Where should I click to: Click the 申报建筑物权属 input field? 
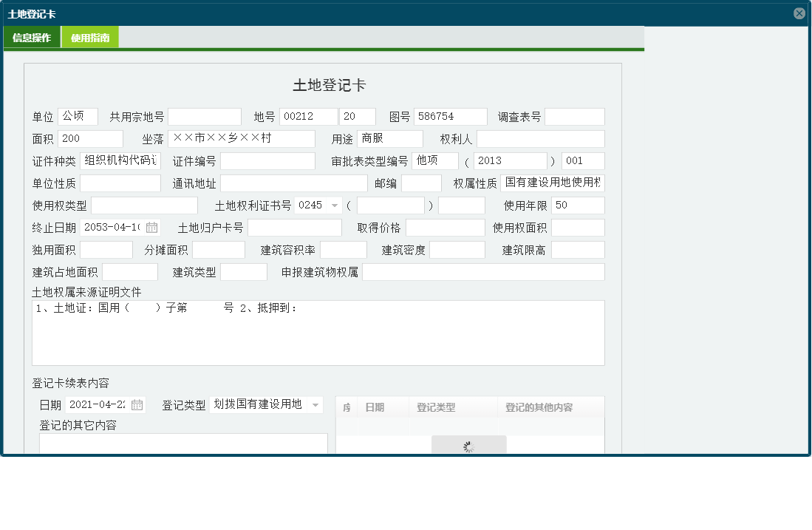[x=483, y=272]
